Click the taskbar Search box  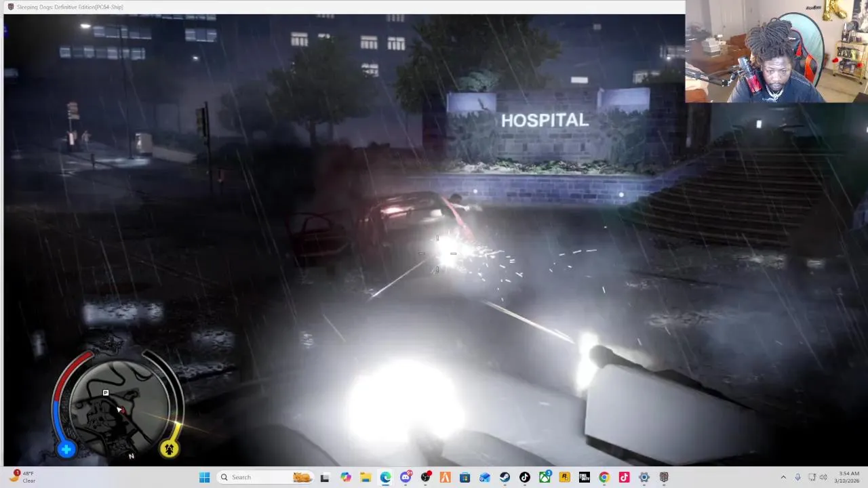pyautogui.click(x=266, y=477)
